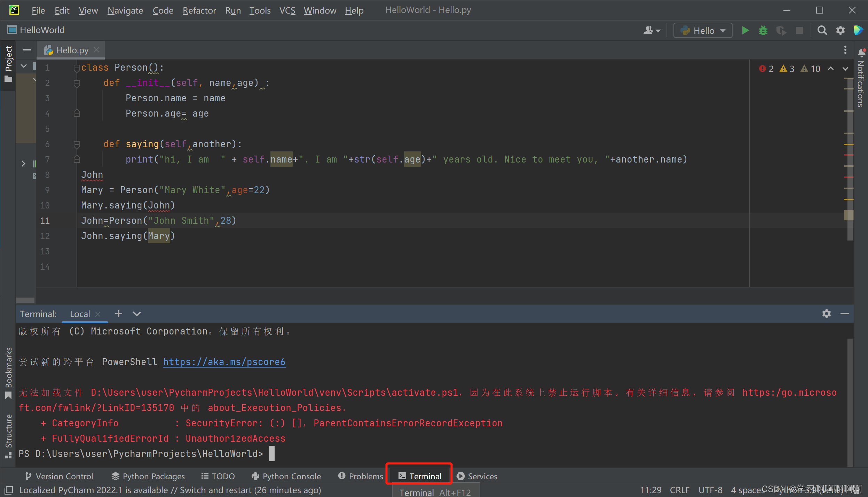Open terminal panel settings gear
This screenshot has width=868, height=497.
(x=827, y=314)
